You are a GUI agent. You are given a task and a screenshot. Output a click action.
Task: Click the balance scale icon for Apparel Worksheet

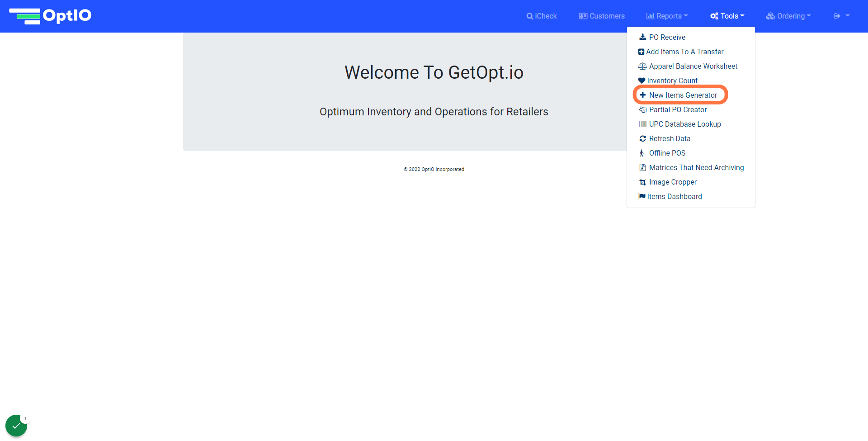click(642, 66)
